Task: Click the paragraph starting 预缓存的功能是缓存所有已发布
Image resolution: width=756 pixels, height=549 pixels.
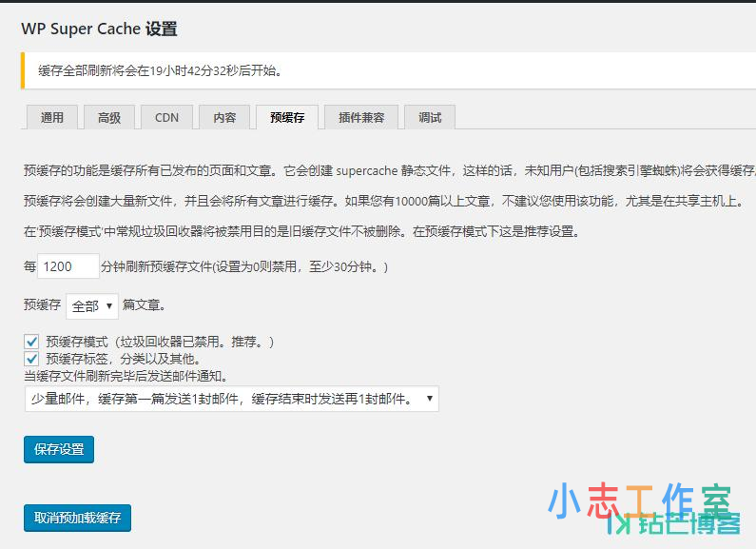Action: [x=390, y=170]
